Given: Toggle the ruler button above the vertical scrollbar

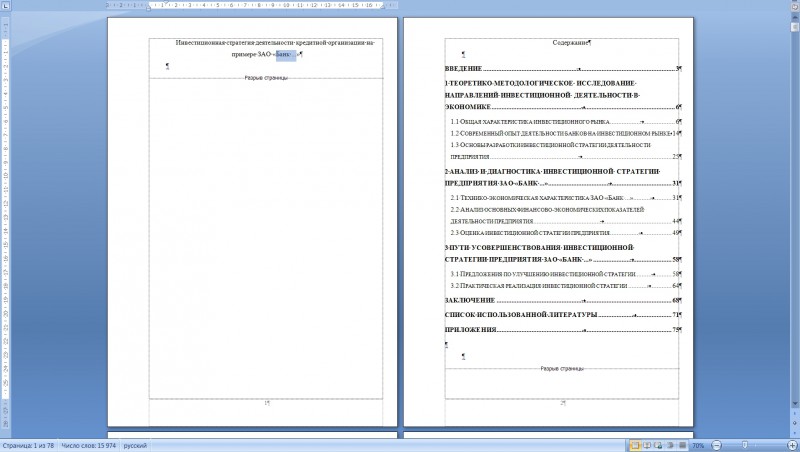Looking at the screenshot, I should pyautogui.click(x=795, y=6).
